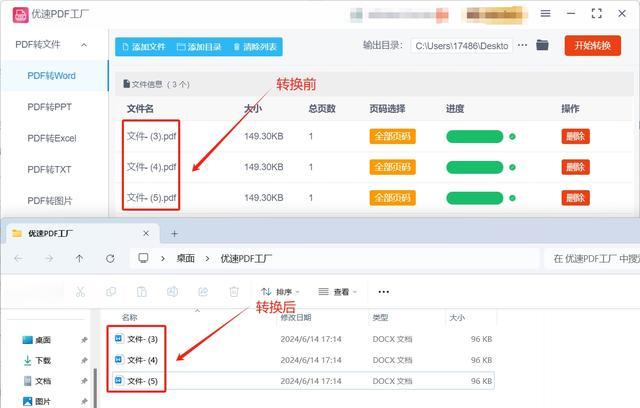Click the share icon in Explorer toolbar
Screen dimensions: 640x408
point(203,292)
